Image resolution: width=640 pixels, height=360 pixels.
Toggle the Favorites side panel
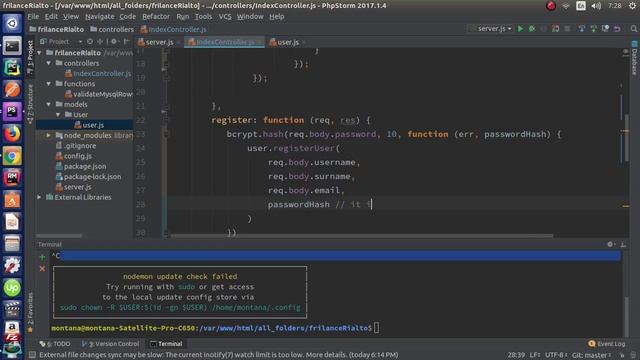pyautogui.click(x=30, y=312)
